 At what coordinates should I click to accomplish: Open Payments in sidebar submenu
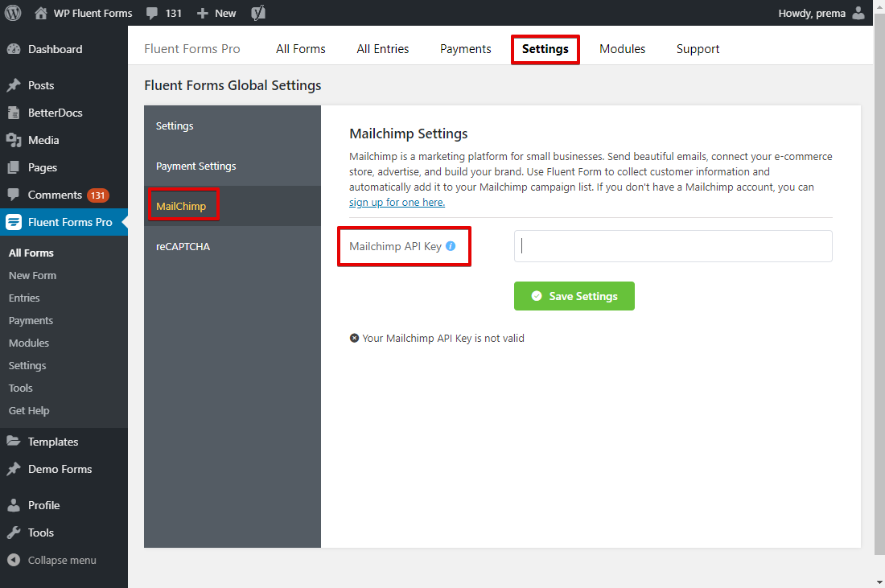[x=31, y=320]
